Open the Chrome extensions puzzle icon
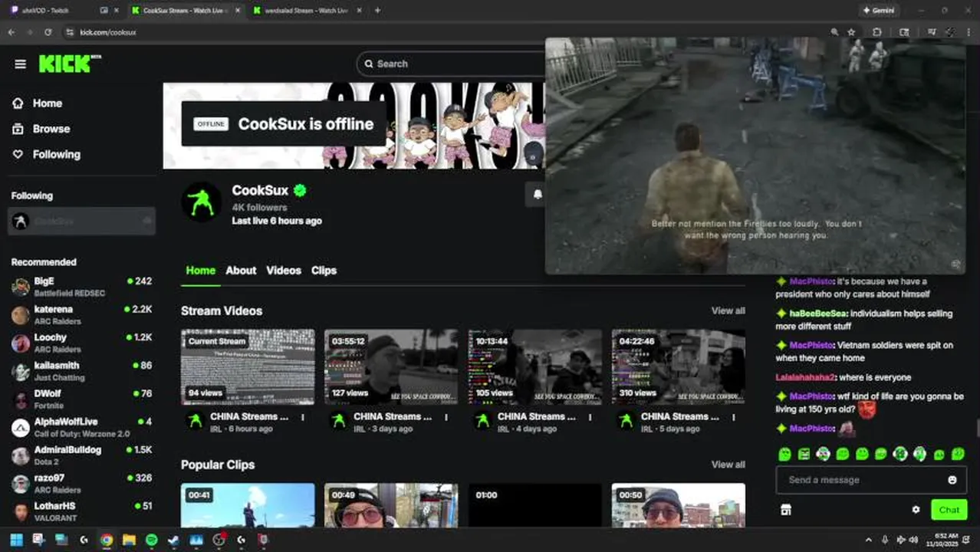Viewport: 980px width, 552px height. 877,32
